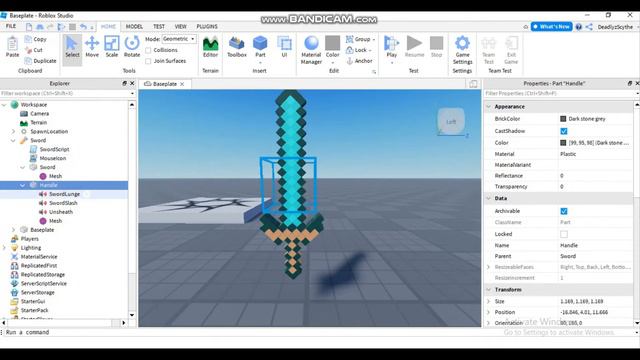This screenshot has width=640, height=360.
Task: Toggle the CastShadow checkbox
Action: click(x=564, y=131)
